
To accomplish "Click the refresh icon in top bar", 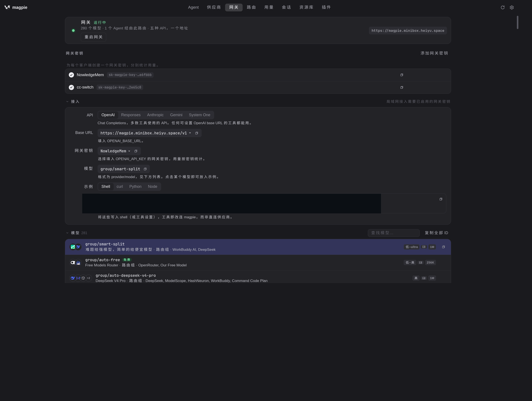I will click(502, 7).
